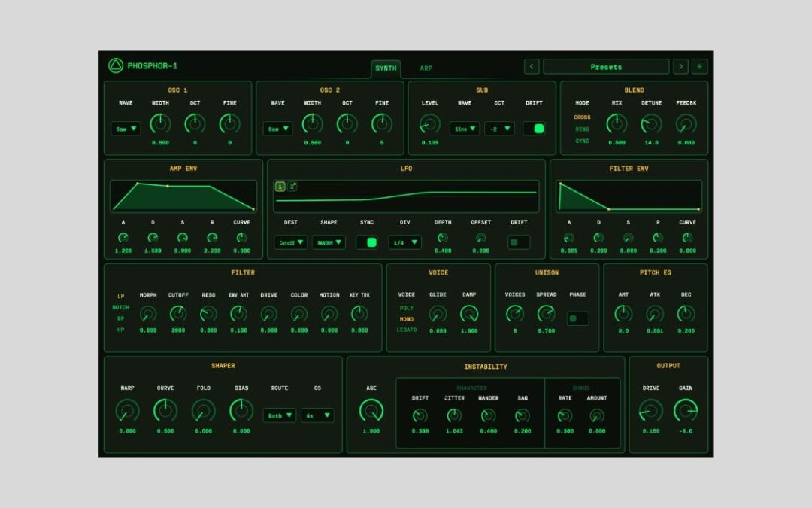
Task: Select CROSS blend mode
Action: [582, 117]
